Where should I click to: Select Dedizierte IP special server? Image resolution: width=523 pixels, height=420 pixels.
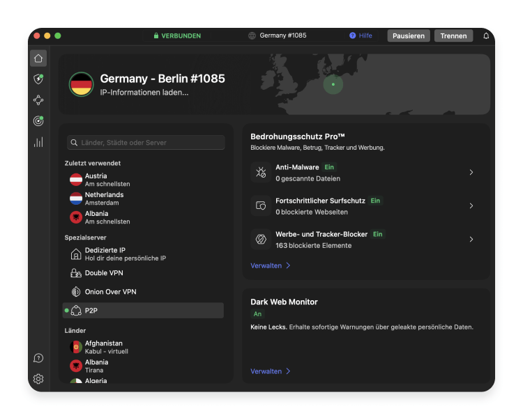click(144, 254)
